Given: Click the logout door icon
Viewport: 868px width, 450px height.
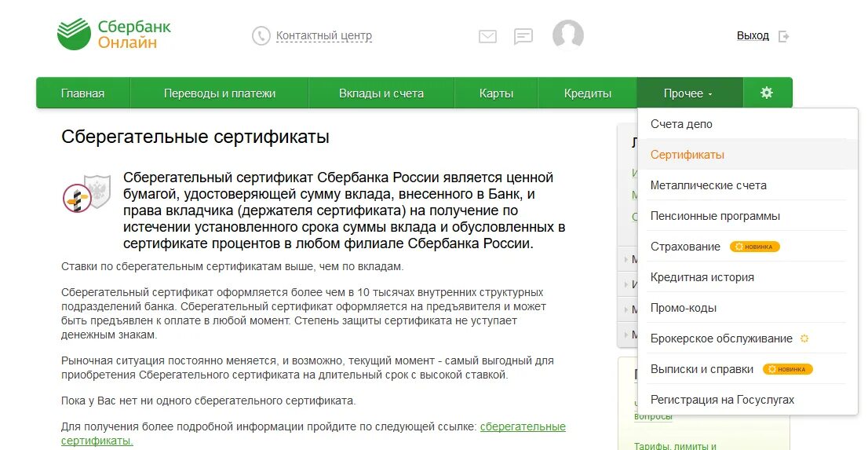Looking at the screenshot, I should [x=783, y=37].
